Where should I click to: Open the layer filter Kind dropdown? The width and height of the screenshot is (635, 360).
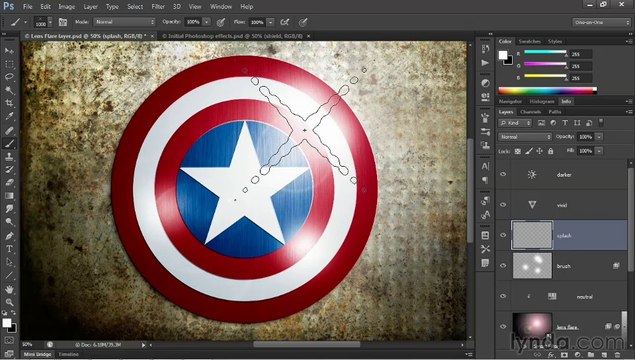(x=515, y=123)
